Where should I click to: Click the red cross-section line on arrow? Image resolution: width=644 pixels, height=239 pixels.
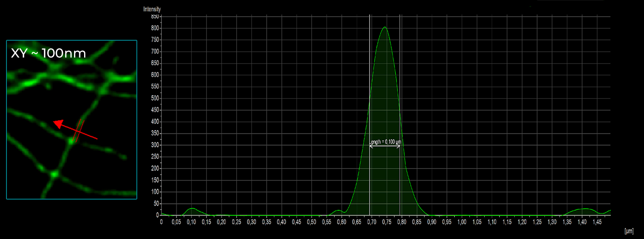pos(79,130)
